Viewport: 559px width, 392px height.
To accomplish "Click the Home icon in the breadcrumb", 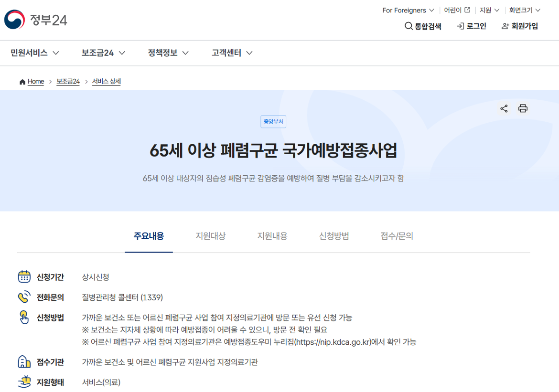I will pos(21,81).
